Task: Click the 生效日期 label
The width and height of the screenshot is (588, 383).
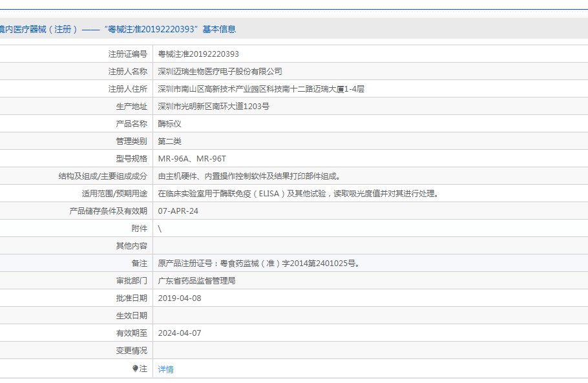Action: pos(132,316)
